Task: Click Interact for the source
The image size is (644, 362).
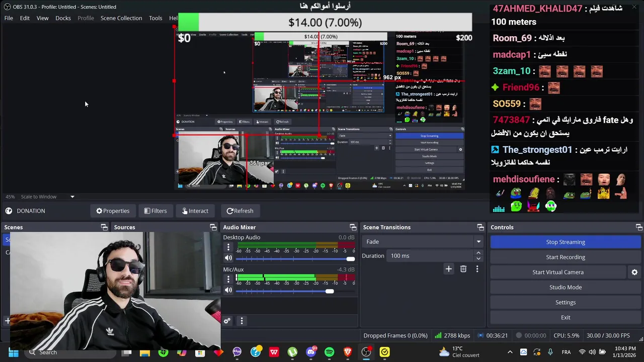Action: point(195,211)
